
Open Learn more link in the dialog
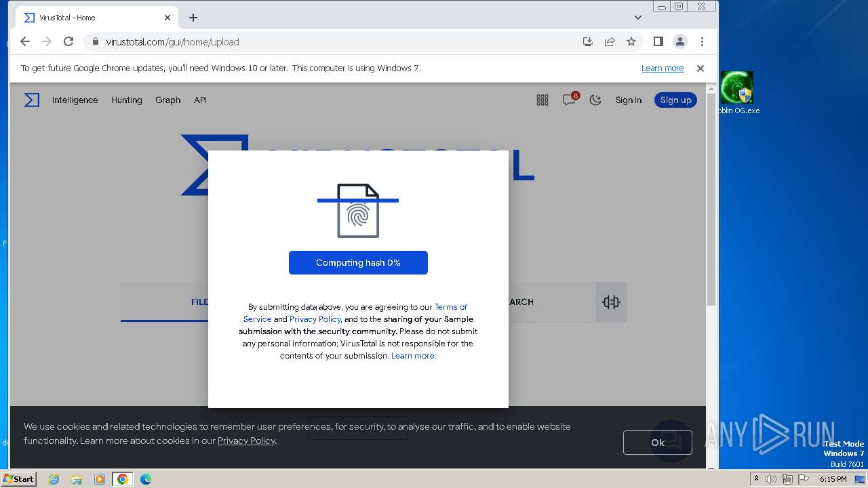pyautogui.click(x=413, y=356)
